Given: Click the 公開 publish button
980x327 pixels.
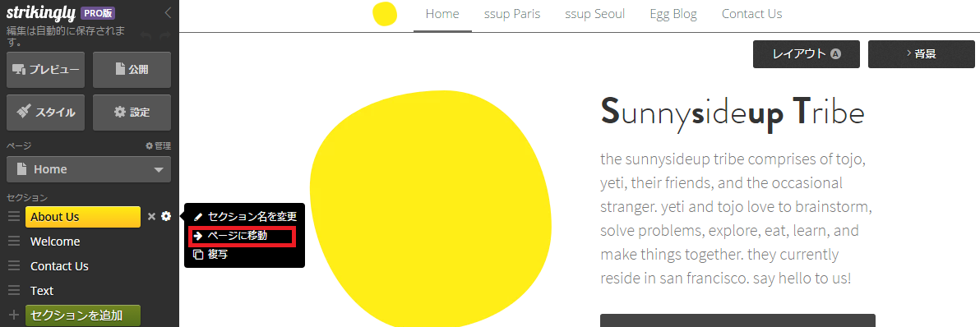Looking at the screenshot, I should [x=132, y=70].
